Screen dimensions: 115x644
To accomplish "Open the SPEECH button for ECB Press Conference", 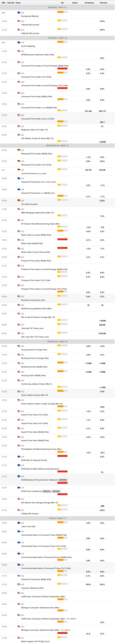I will point(47,491).
